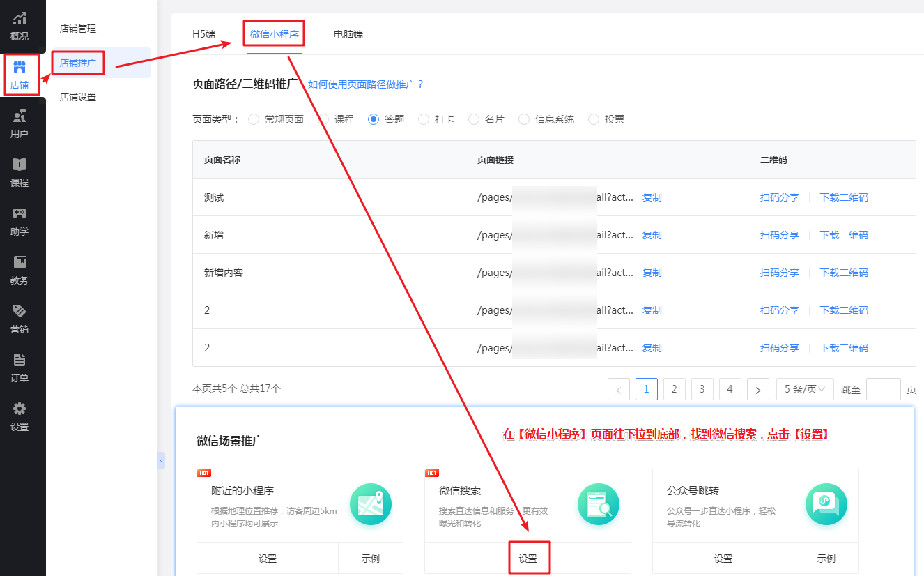This screenshot has height=576, width=924.
Task: Go to next page with right arrow
Action: (758, 389)
